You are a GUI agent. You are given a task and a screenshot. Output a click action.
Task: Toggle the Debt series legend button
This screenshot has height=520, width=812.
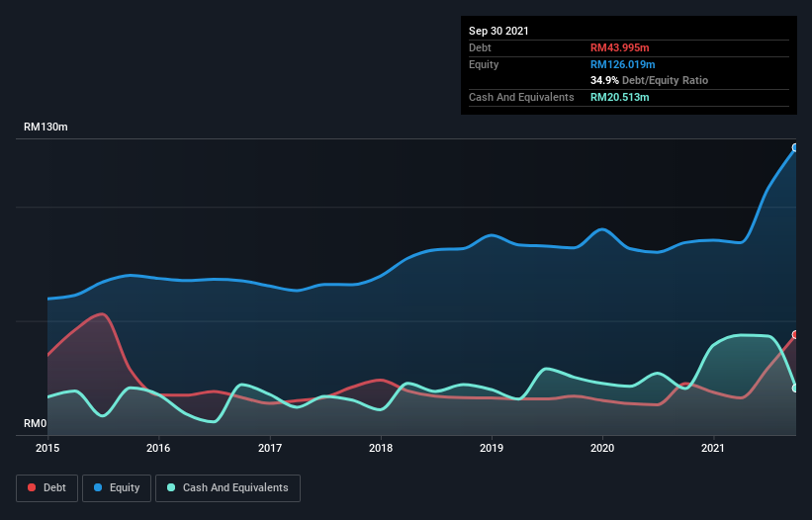46,488
